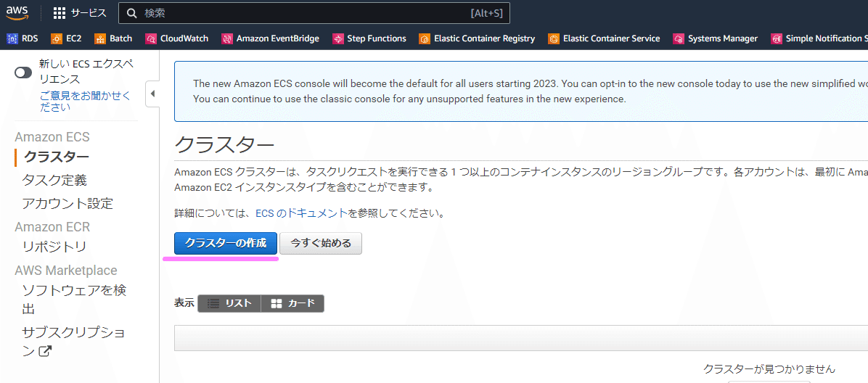The height and width of the screenshot is (383, 868).
Task: Open リポジトリ under Amazon ECR
Action: (54, 247)
